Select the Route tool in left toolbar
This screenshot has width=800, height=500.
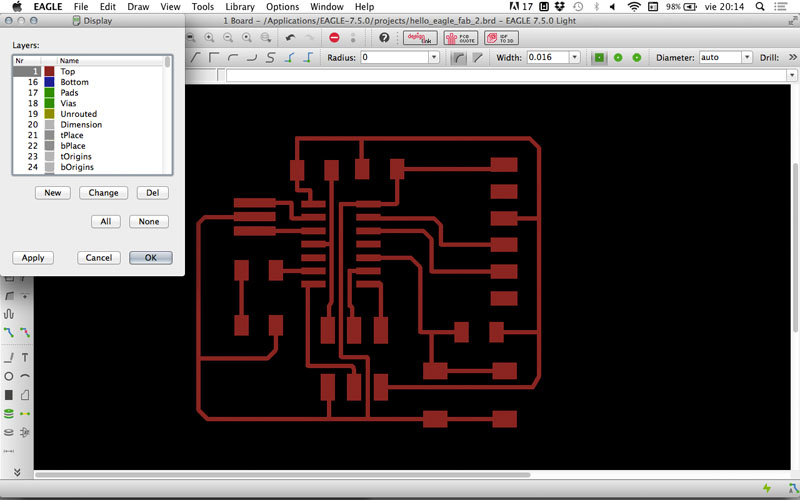point(9,333)
